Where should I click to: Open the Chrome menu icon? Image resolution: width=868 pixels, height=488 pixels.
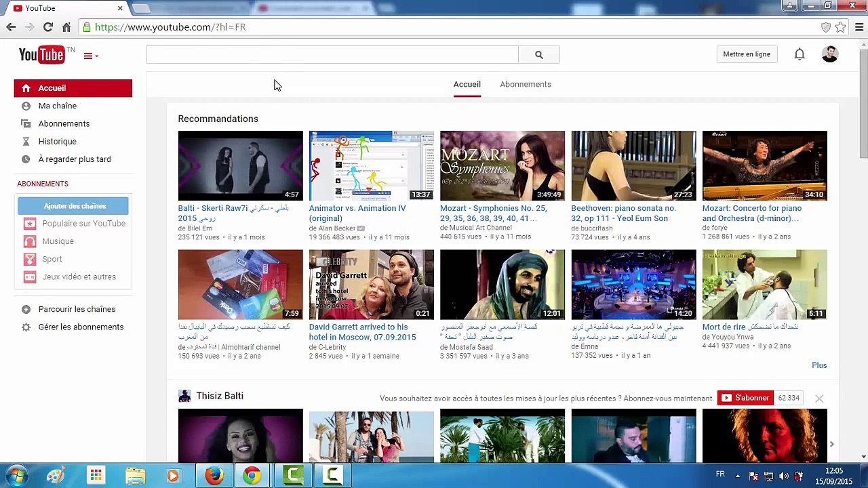tap(859, 27)
